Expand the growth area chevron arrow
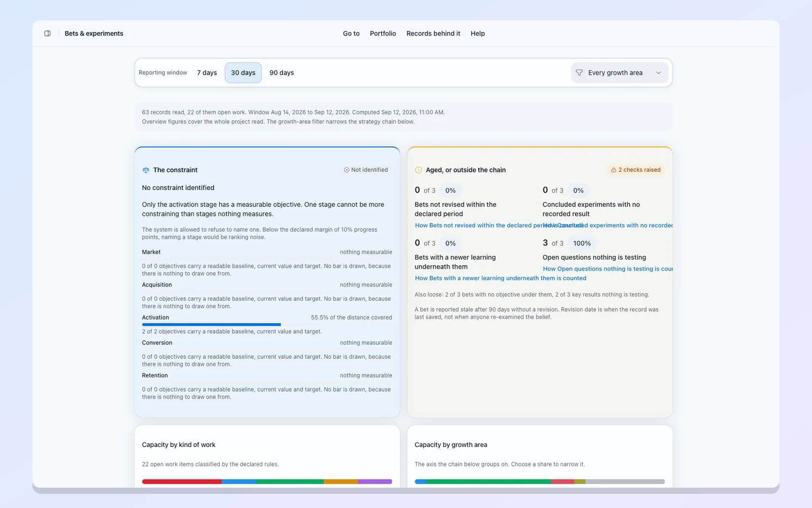 click(x=659, y=73)
